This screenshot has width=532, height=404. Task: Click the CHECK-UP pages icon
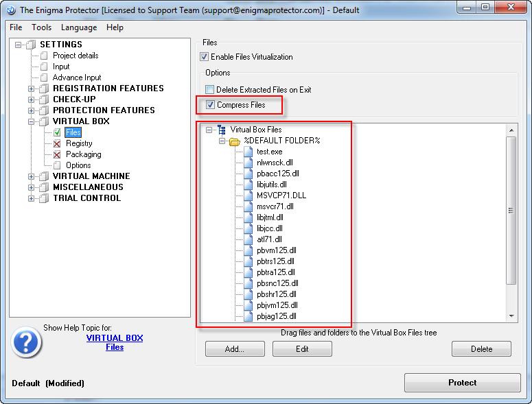(44, 99)
